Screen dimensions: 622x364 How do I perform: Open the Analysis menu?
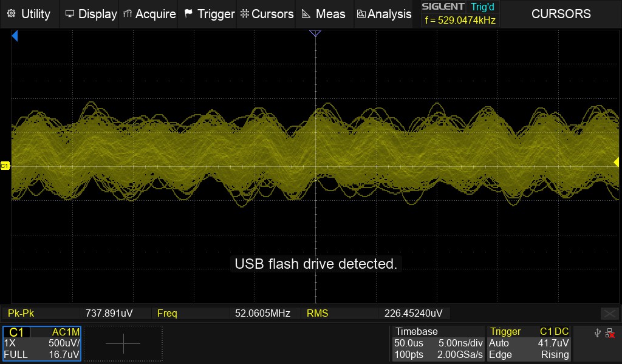[384, 14]
